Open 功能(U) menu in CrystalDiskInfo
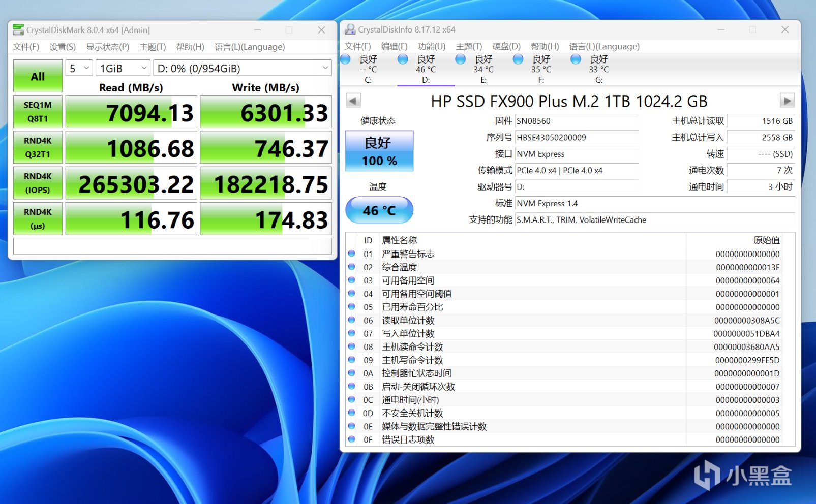The width and height of the screenshot is (816, 504). tap(431, 46)
